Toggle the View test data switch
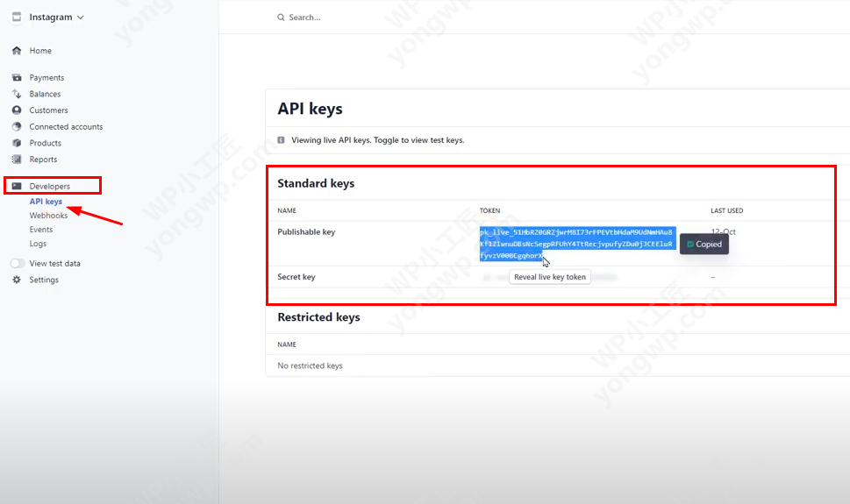 18,264
